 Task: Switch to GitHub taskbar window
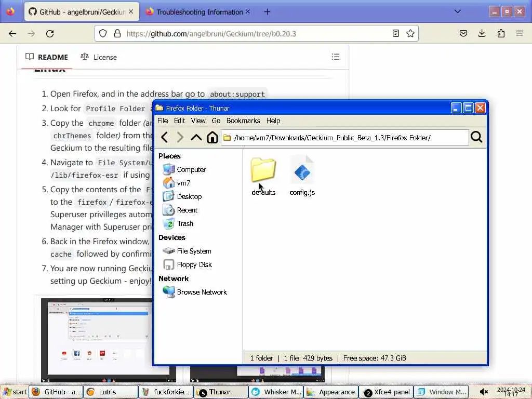(56, 392)
